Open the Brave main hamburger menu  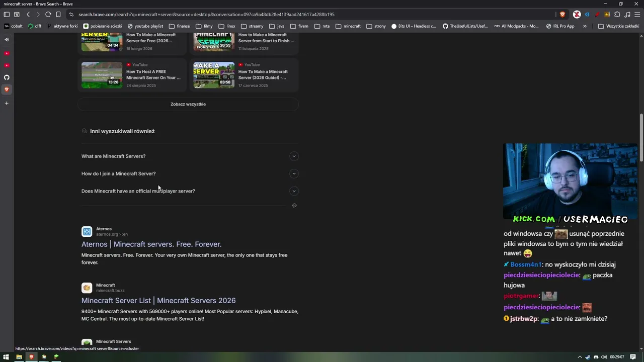click(637, 15)
